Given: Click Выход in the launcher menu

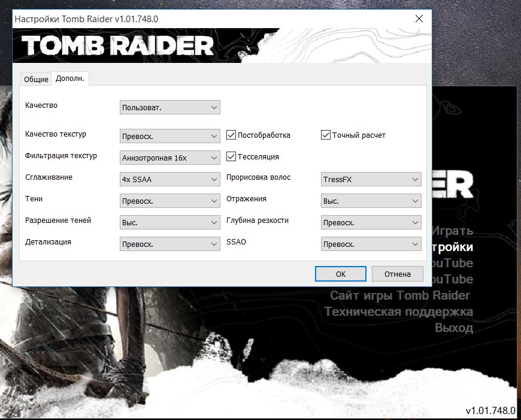Looking at the screenshot, I should [x=454, y=328].
